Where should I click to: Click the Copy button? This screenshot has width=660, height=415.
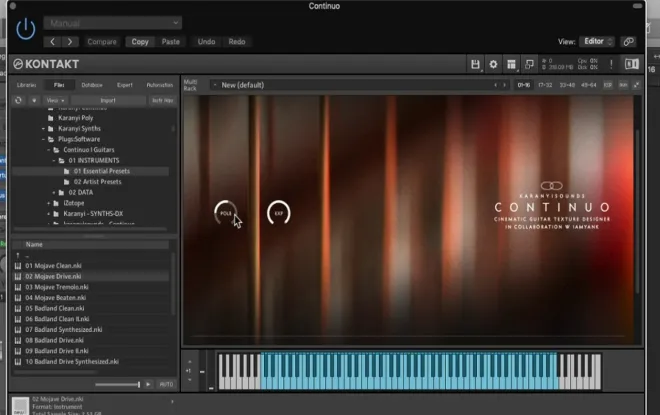click(x=140, y=42)
